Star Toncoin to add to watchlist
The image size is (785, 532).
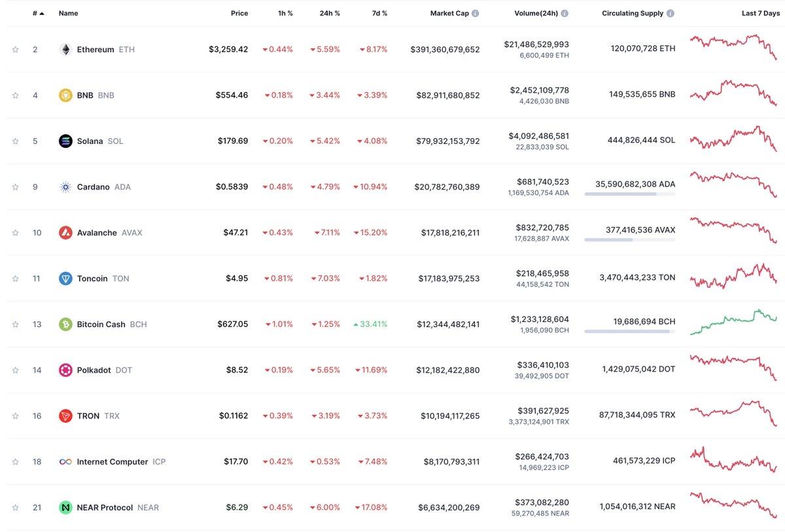tap(15, 279)
